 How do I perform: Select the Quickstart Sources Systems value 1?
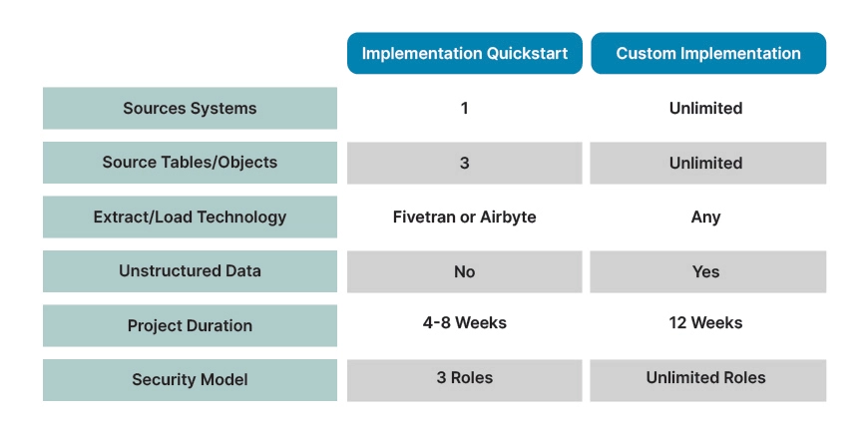465,108
